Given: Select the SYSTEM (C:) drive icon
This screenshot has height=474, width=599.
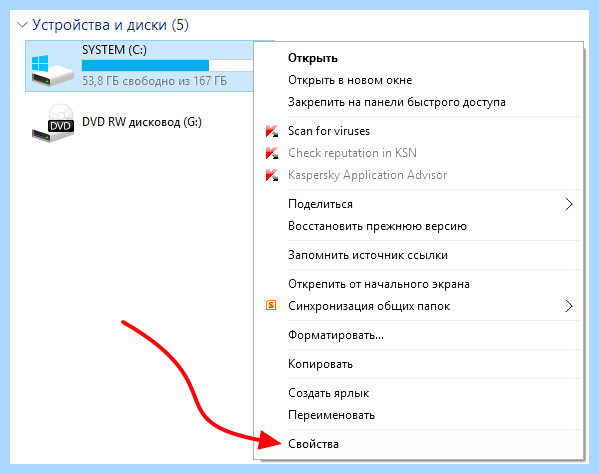Looking at the screenshot, I should [x=52, y=71].
